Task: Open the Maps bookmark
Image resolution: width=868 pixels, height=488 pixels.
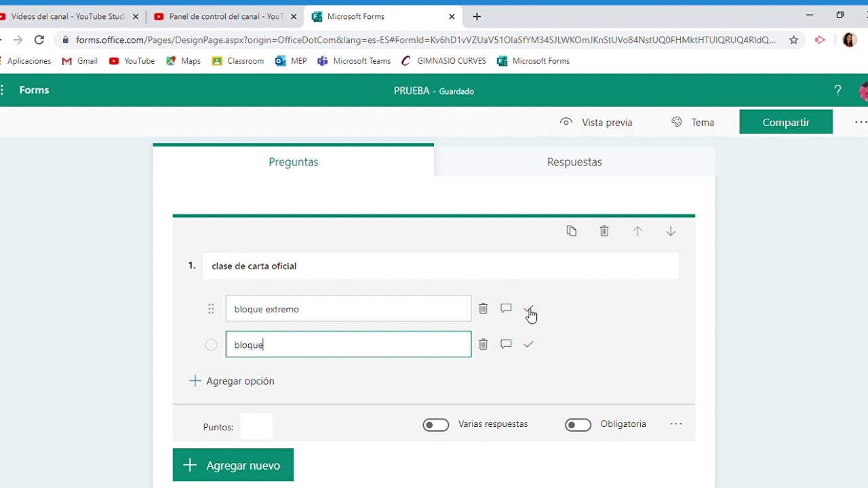Action: point(183,61)
